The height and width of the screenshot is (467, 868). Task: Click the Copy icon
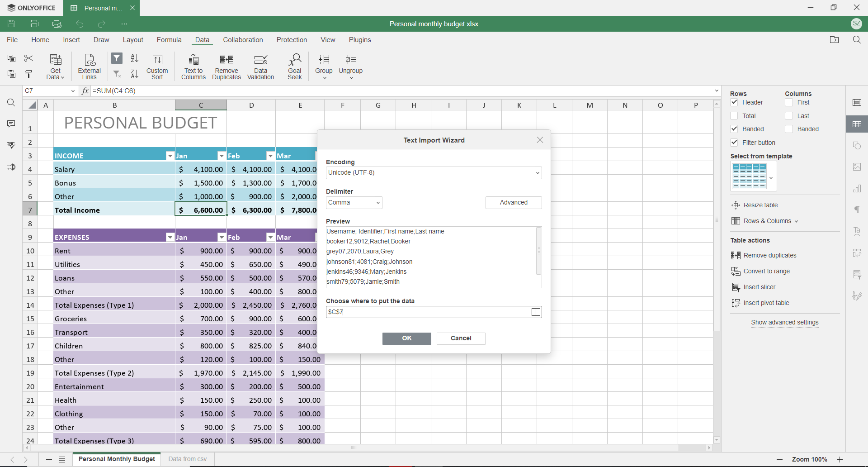click(12, 58)
